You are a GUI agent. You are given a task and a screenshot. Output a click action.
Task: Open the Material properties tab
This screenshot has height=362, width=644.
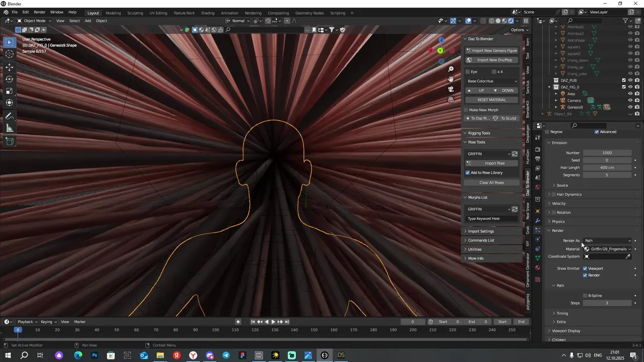538,267
